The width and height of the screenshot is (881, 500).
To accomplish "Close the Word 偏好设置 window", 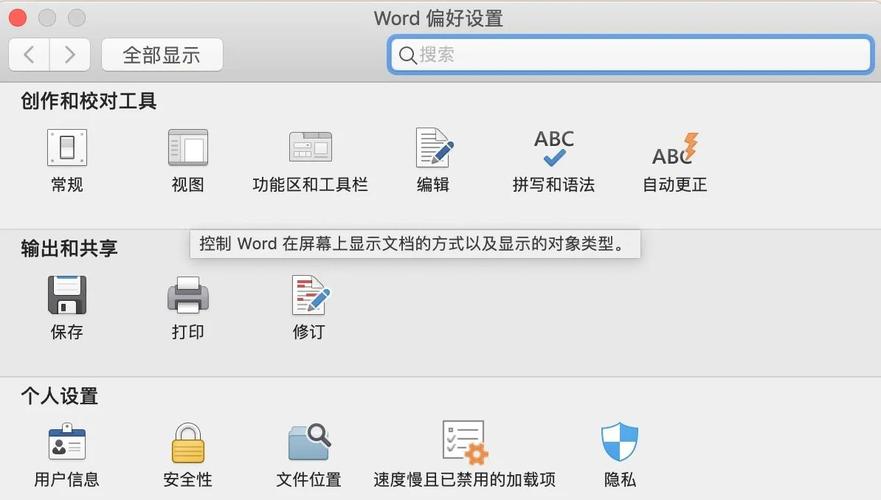I will coord(17,18).
